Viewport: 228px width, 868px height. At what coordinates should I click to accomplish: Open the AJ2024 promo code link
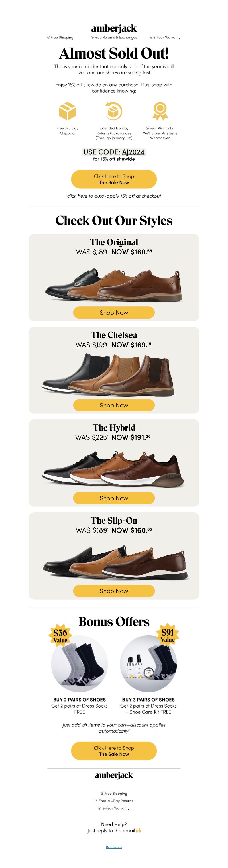(133, 152)
